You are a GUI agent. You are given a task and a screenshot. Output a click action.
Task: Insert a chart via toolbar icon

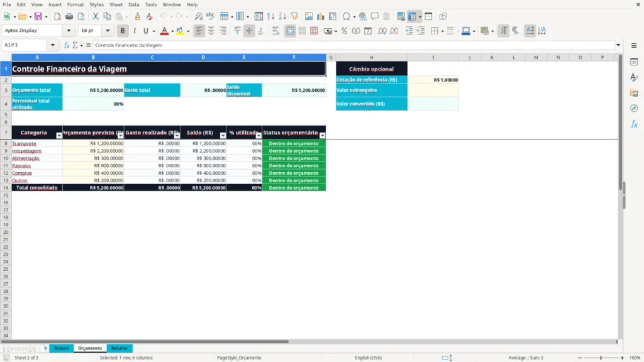(320, 16)
